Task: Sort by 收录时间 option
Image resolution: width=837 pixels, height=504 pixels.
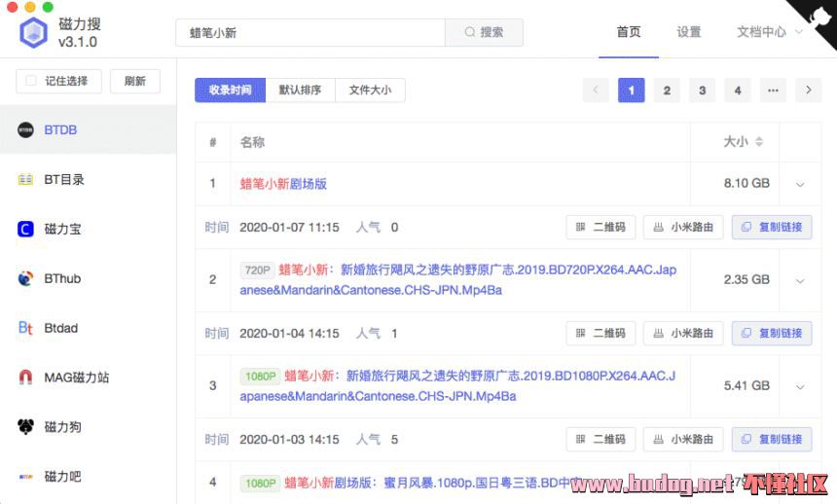Action: (x=230, y=90)
